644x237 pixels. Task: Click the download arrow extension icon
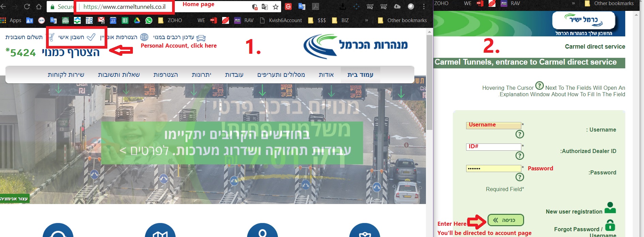343,6
